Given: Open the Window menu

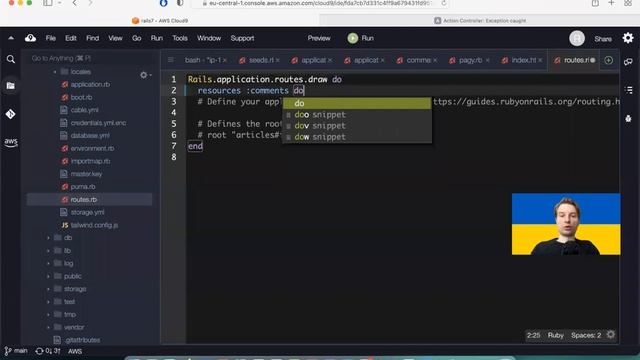Looking at the screenshot, I should click(209, 38).
